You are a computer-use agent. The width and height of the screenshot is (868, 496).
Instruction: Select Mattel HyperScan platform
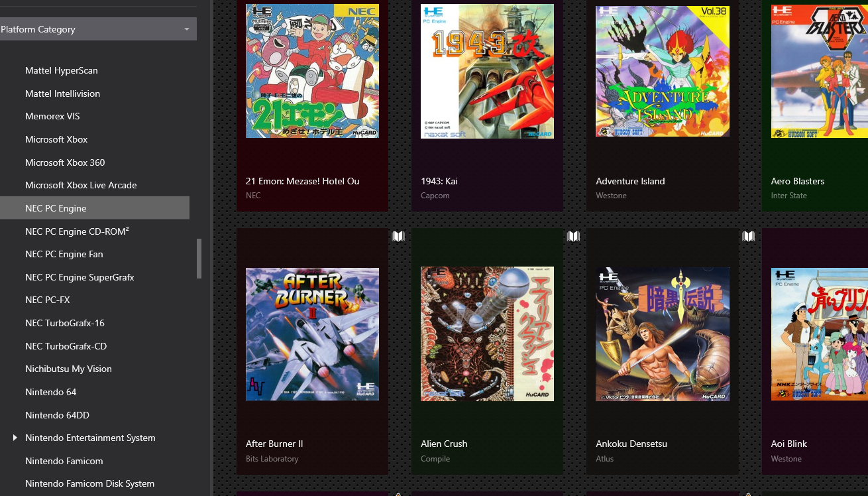pyautogui.click(x=62, y=70)
